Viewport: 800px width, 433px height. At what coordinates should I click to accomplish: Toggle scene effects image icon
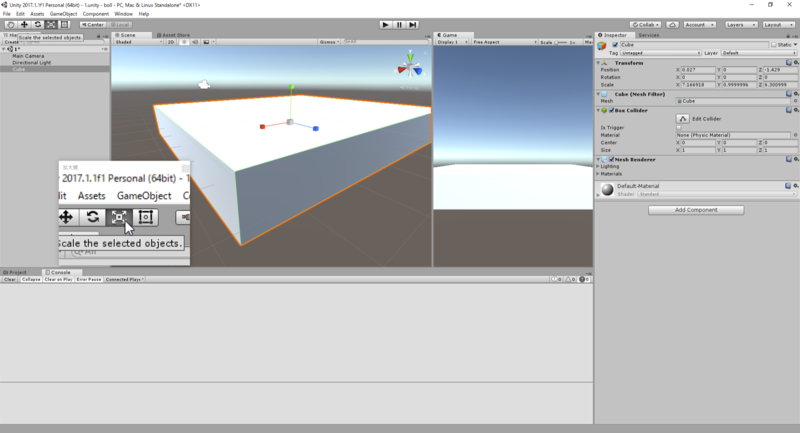(x=206, y=42)
